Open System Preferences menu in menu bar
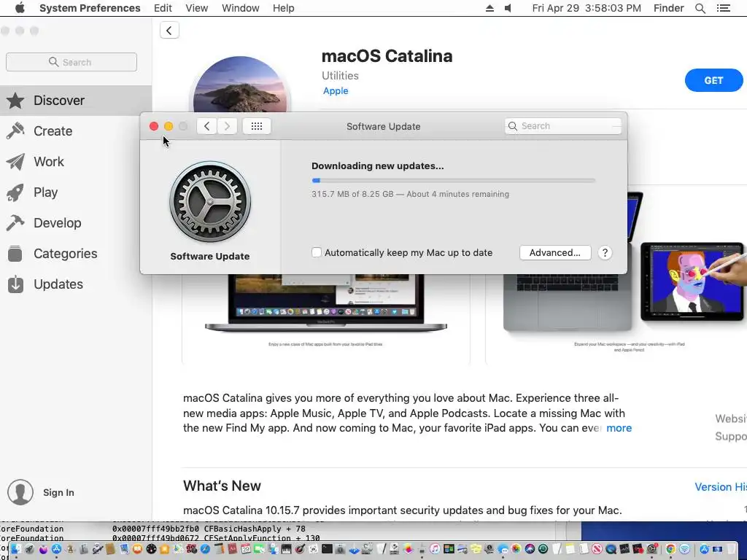 (x=90, y=8)
